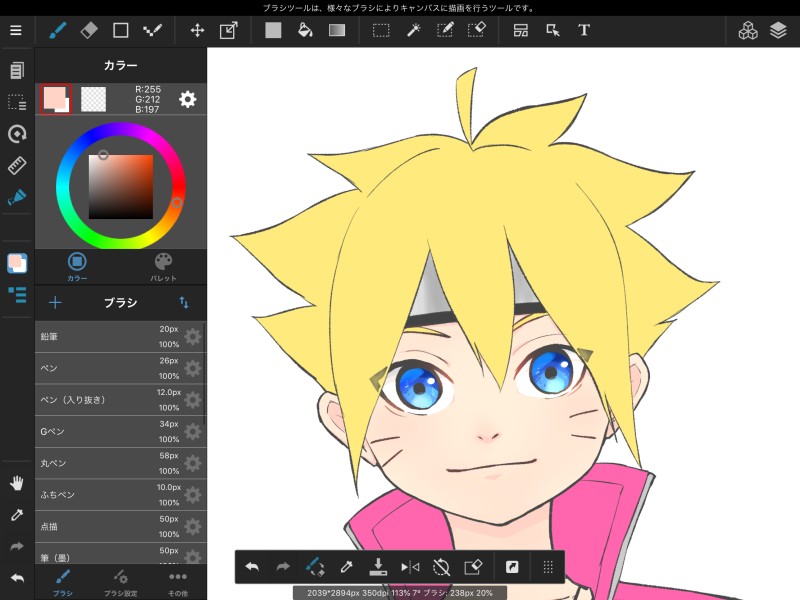800x600 pixels.
Task: Select the Magic Wand tool
Action: click(x=413, y=30)
